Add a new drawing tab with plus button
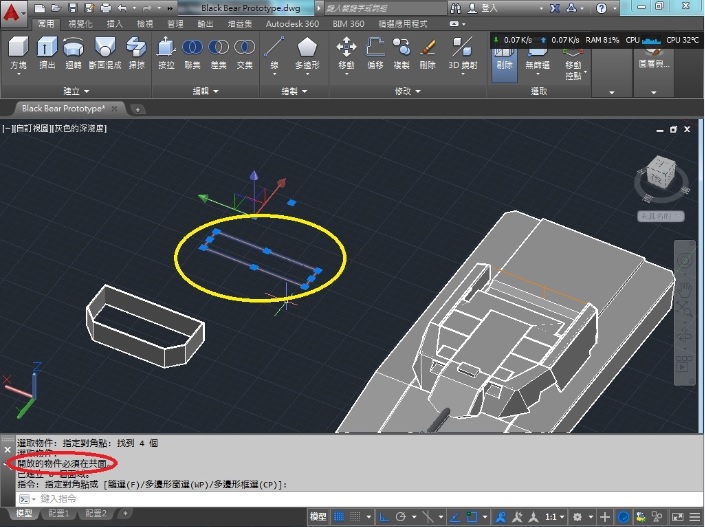 pyautogui.click(x=137, y=109)
